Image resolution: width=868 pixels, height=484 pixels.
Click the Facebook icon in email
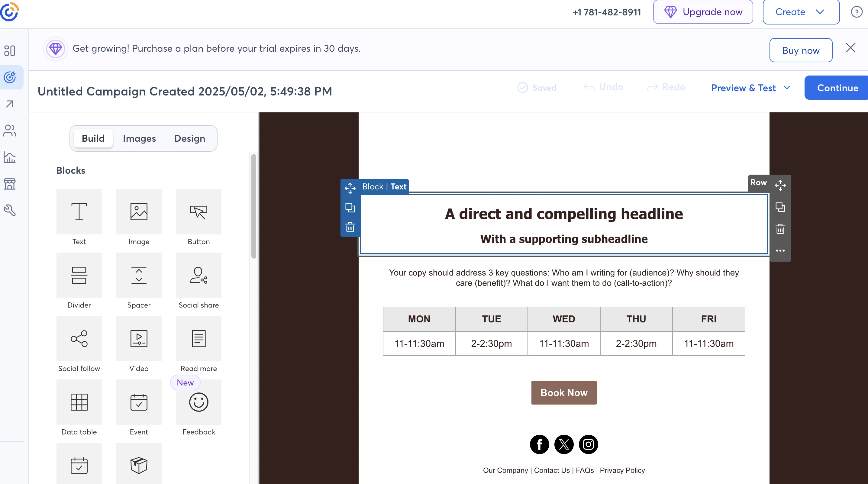coord(539,444)
